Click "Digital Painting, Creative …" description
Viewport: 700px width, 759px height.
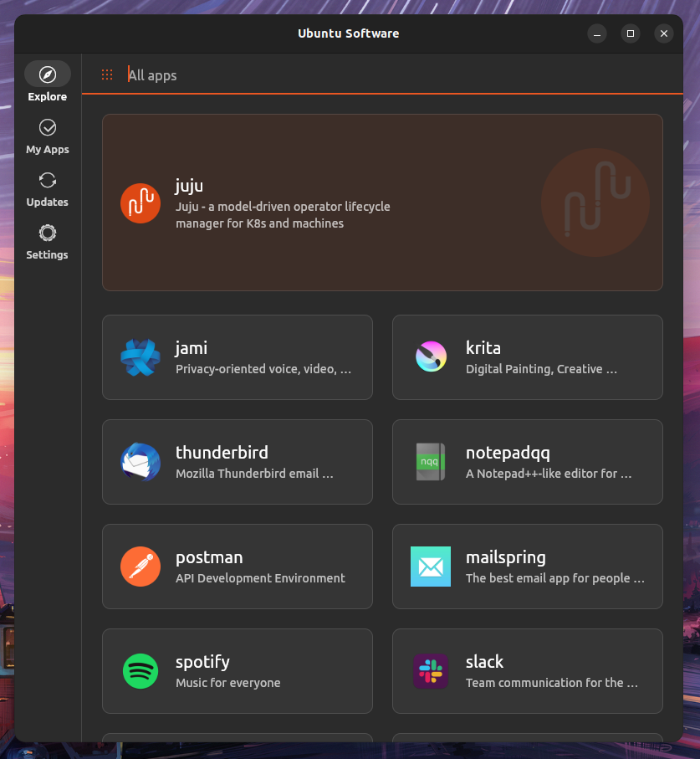(541, 369)
